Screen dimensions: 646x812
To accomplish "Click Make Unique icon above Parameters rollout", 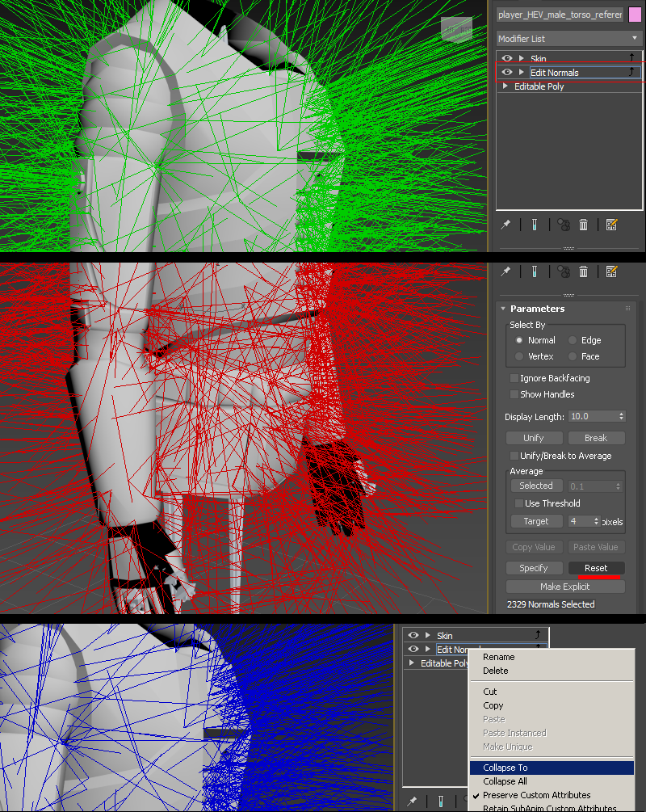I will pos(563,271).
